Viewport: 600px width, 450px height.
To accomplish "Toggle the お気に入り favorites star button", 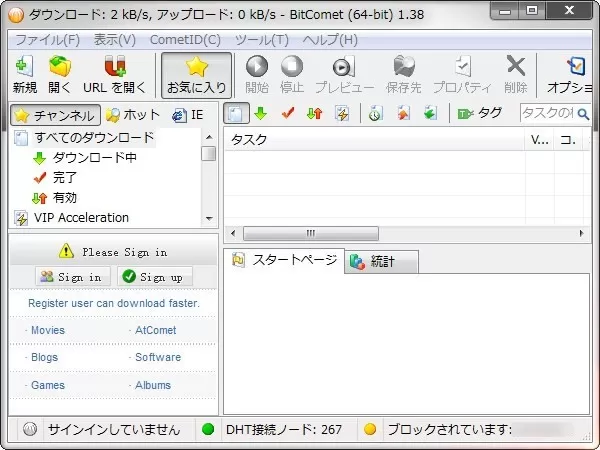I will pyautogui.click(x=196, y=75).
